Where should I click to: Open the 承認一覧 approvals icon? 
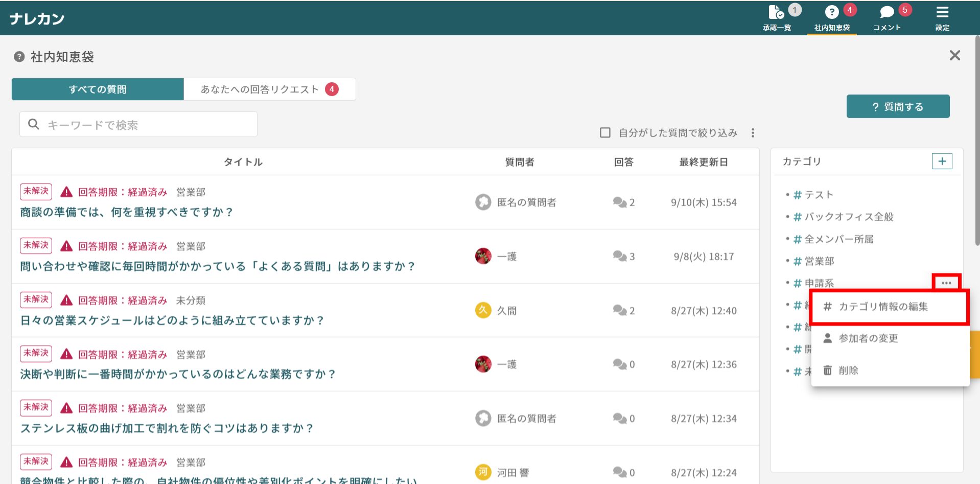(x=777, y=17)
